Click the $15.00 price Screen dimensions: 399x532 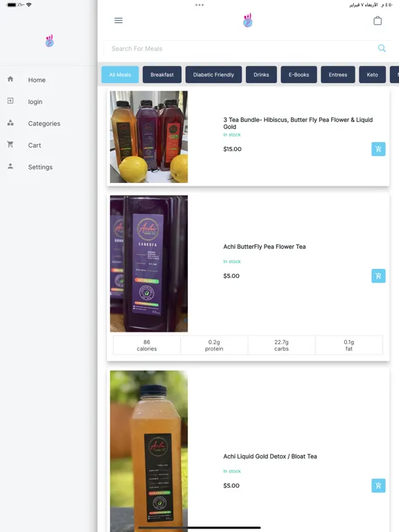click(233, 149)
